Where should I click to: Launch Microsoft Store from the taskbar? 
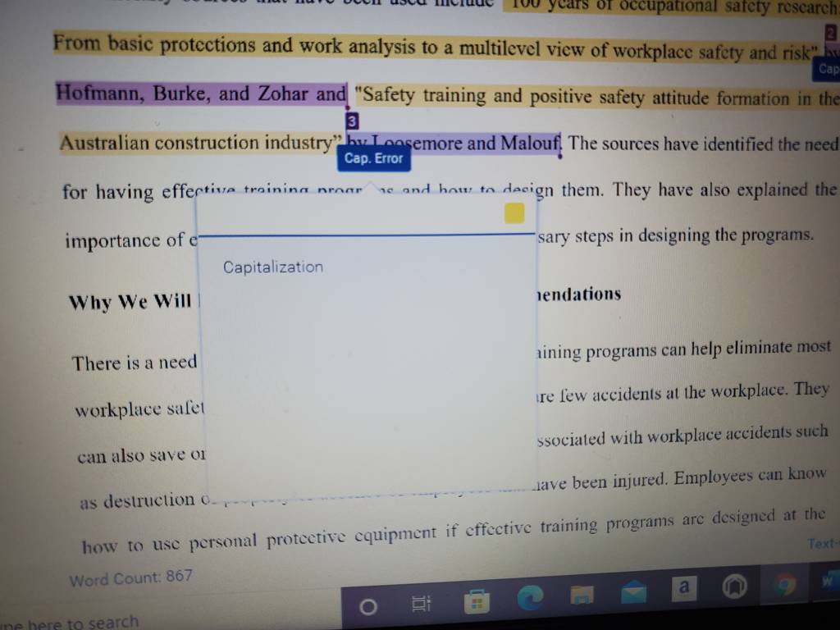coord(477,601)
